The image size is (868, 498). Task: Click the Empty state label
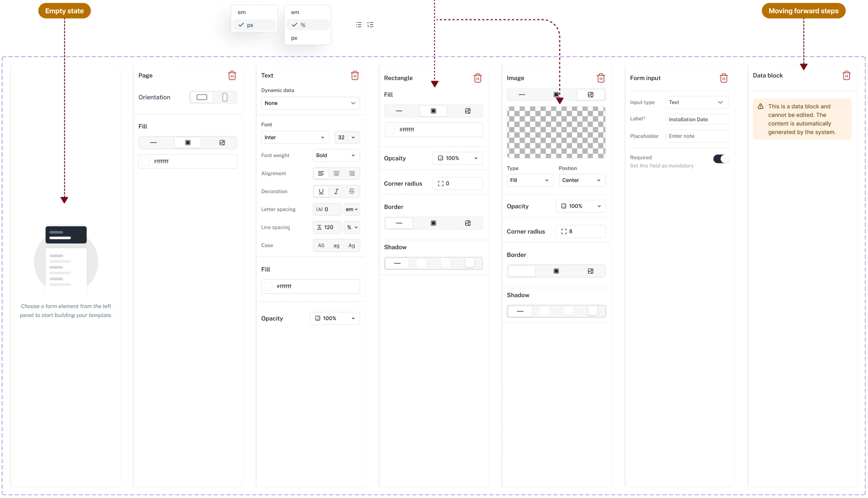coord(64,11)
